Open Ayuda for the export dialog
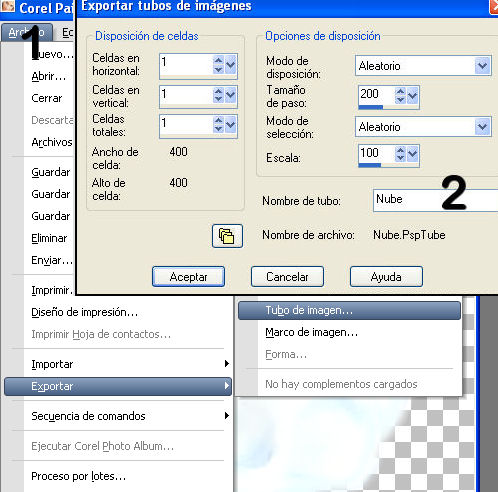 coord(386,277)
